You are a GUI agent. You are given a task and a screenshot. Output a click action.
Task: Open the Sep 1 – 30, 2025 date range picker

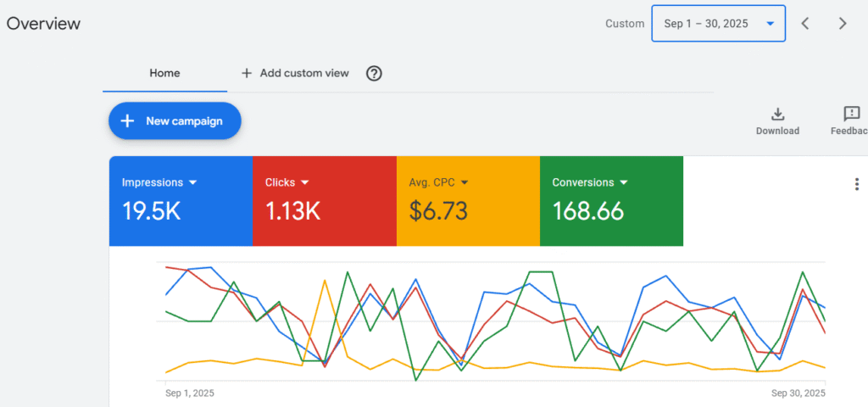coord(718,24)
